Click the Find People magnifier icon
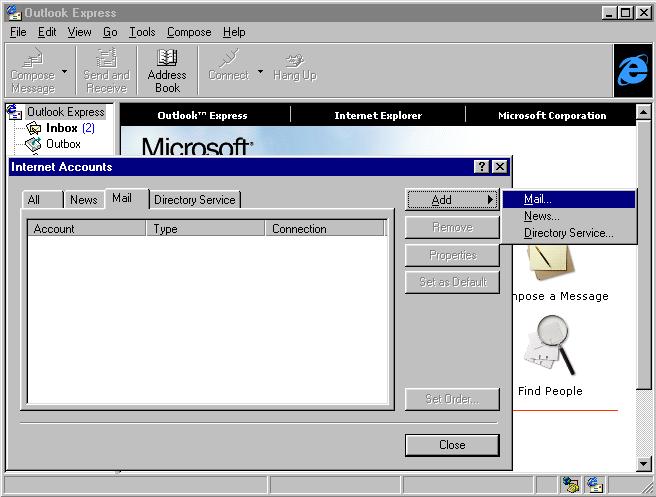The width and height of the screenshot is (656, 497). tap(551, 345)
